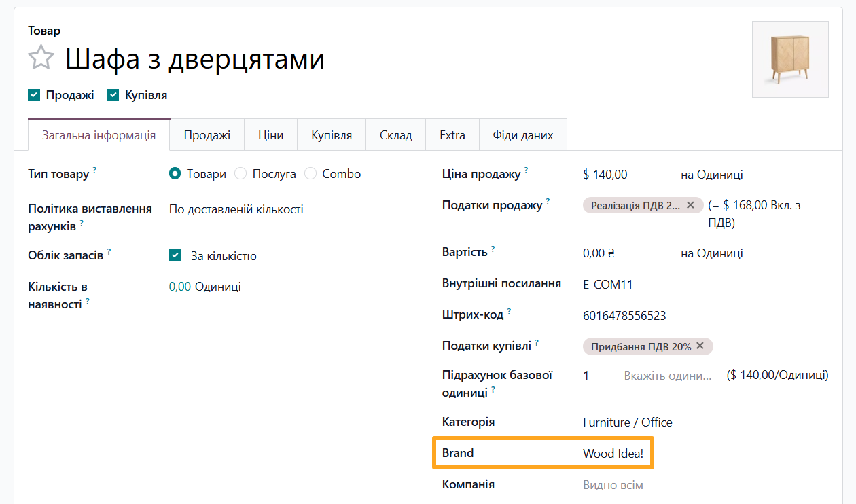Image resolution: width=856 pixels, height=504 pixels.
Task: Click the ($ 140,00/Одиниці) text
Action: (x=777, y=375)
